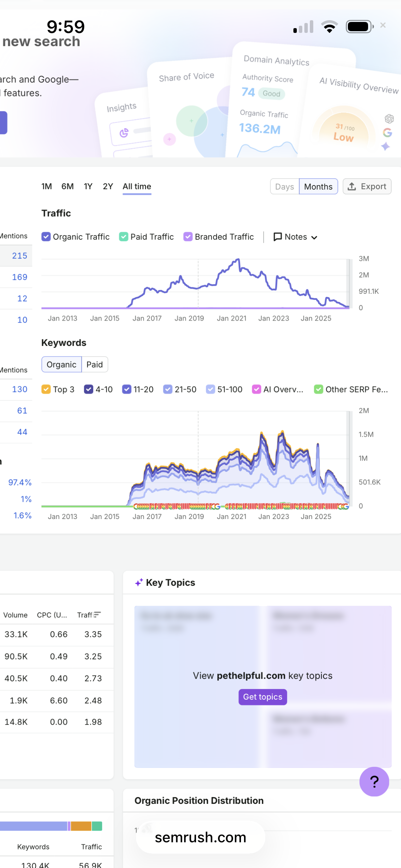Toggle the 11-20 positions checkbox

tap(127, 389)
